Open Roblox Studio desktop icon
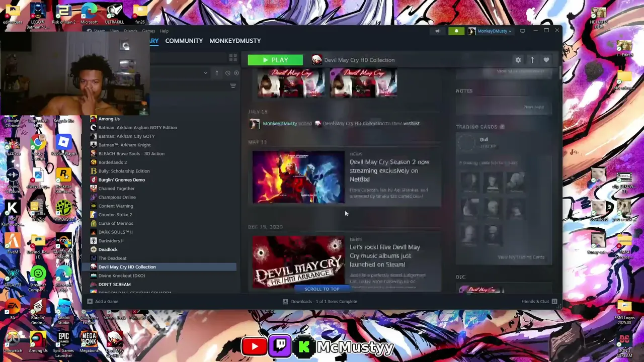The image size is (644, 362). coord(63,311)
